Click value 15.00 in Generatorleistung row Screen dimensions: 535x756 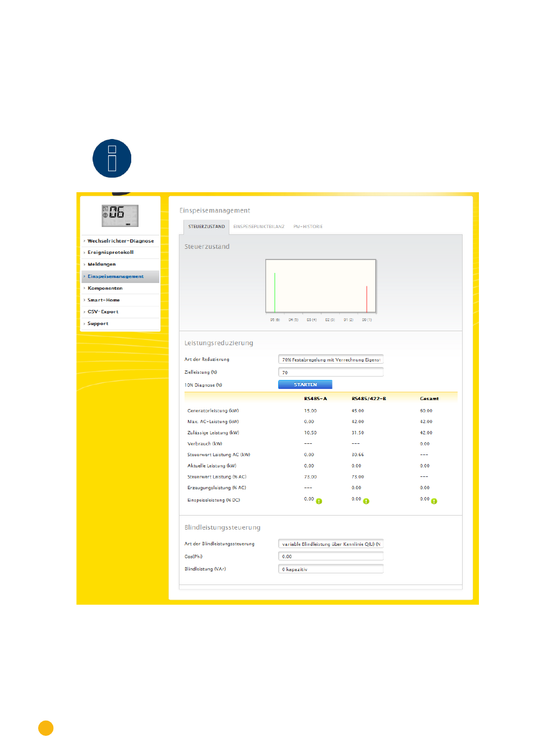[x=310, y=411]
